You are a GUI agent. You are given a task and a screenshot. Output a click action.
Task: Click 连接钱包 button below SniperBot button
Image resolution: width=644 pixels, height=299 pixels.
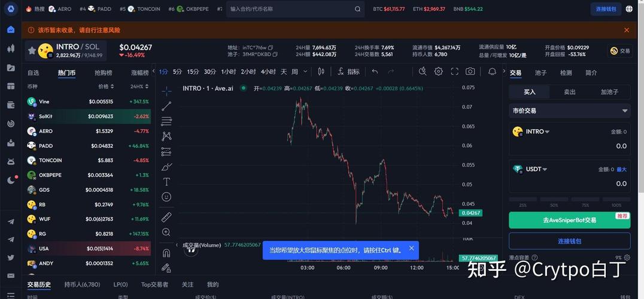[569, 241]
